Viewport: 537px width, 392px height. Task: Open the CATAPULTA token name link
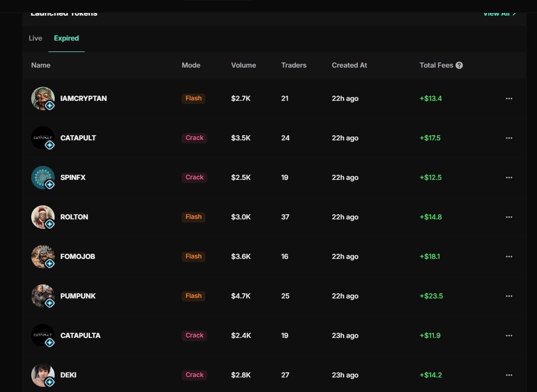tap(80, 335)
